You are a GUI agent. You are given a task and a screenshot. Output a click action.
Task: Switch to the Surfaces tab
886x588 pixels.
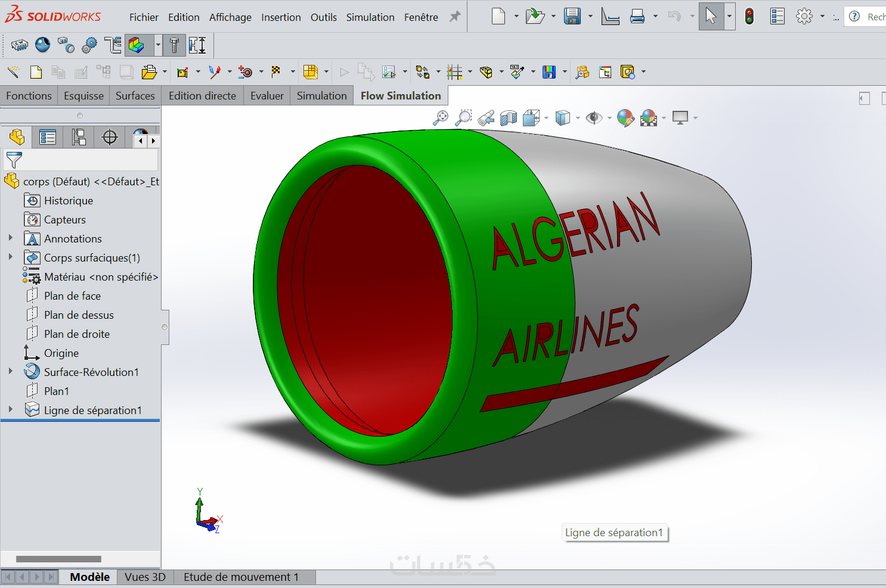coord(135,96)
